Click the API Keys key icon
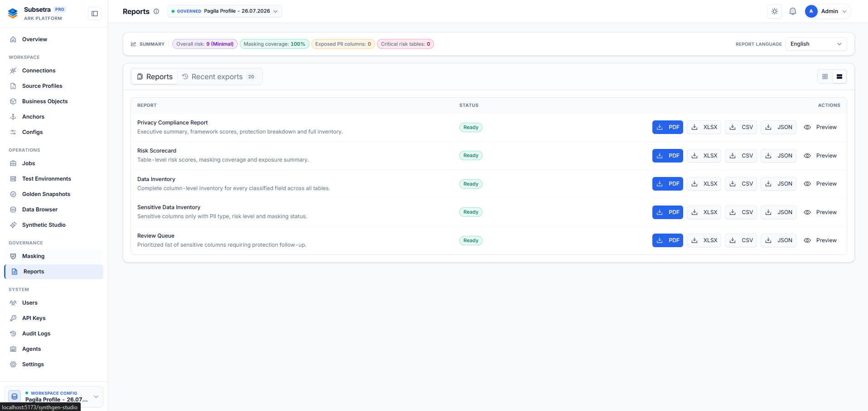Image resolution: width=868 pixels, height=411 pixels. (13, 318)
